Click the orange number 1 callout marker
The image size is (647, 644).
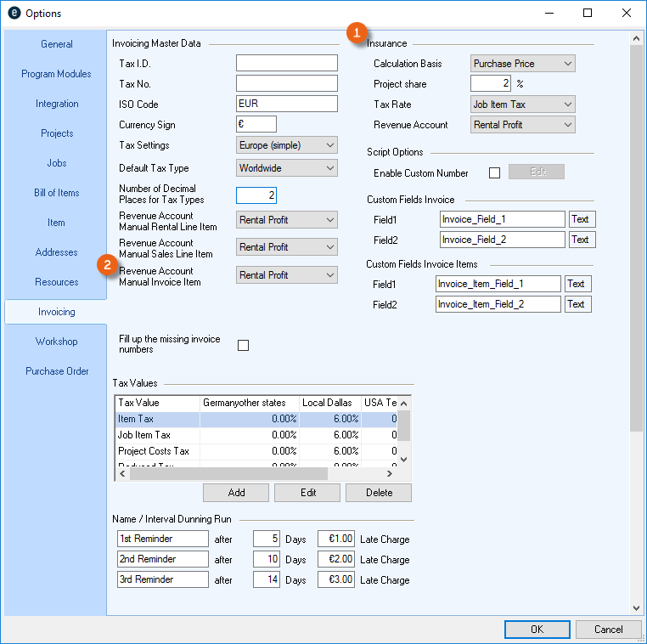(357, 32)
